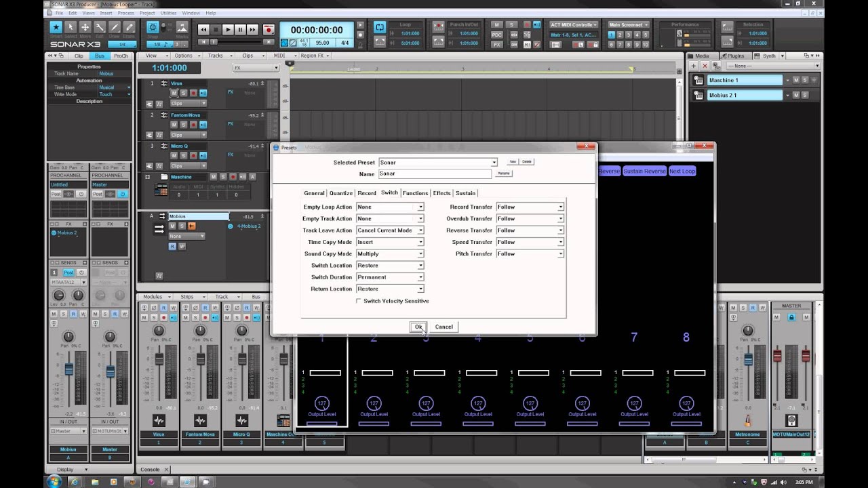Pause the transport
Viewport: 868px width, 488px height.
240,30
